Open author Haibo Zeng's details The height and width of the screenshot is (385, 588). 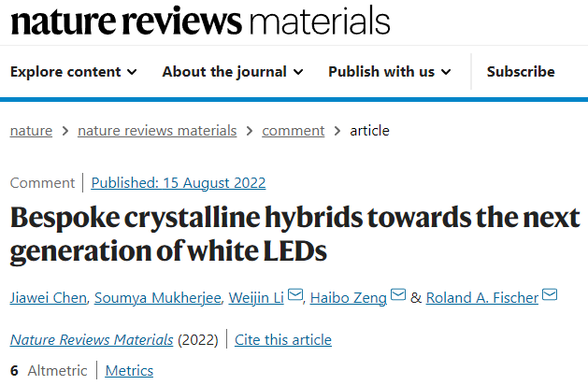click(351, 297)
